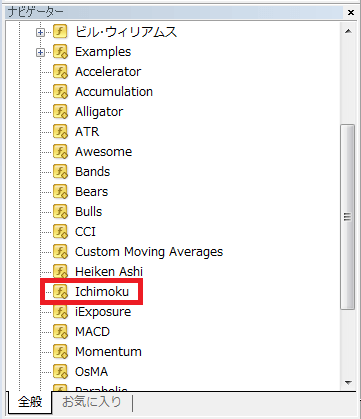Close the ナビゲーター panel
This screenshot has width=361, height=419.
click(x=351, y=13)
